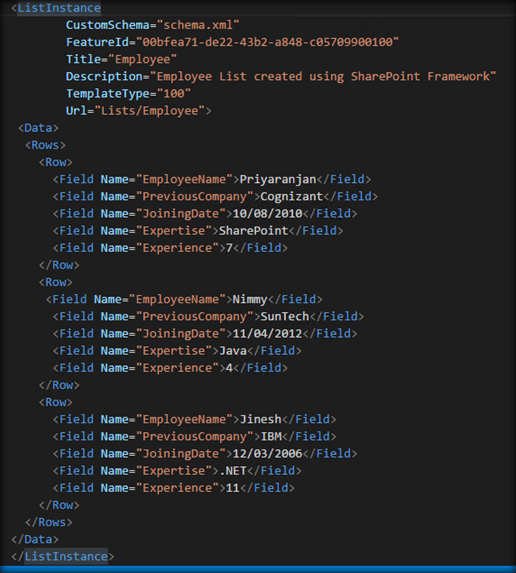Click the Jinesh employee name value
The image size is (516, 573).
pos(261,419)
